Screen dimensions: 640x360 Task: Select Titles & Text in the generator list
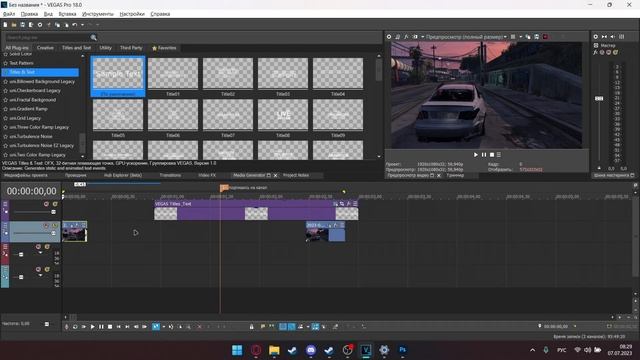(40, 72)
